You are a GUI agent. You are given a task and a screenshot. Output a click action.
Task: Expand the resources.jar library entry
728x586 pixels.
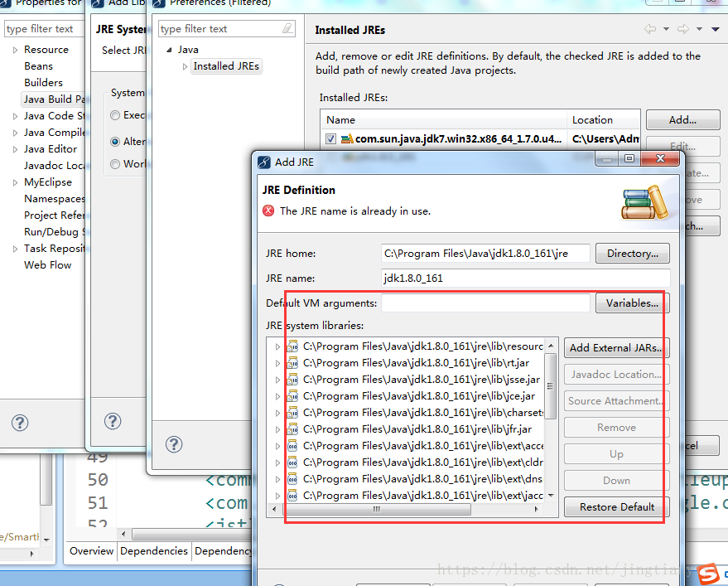277,346
